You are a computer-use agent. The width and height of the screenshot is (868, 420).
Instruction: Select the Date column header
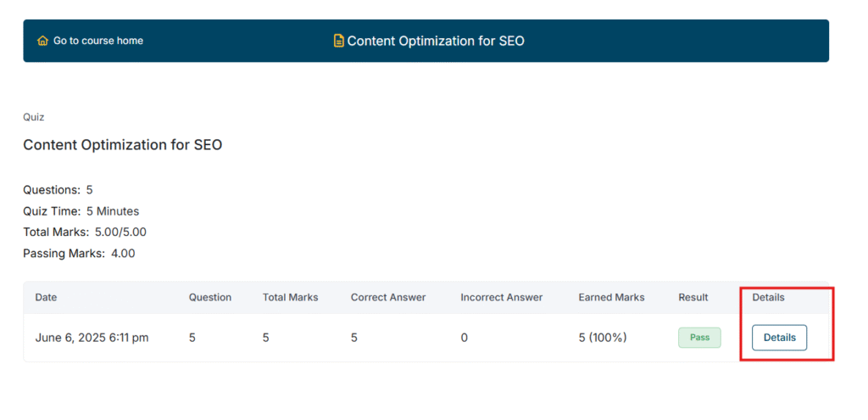[46, 298]
